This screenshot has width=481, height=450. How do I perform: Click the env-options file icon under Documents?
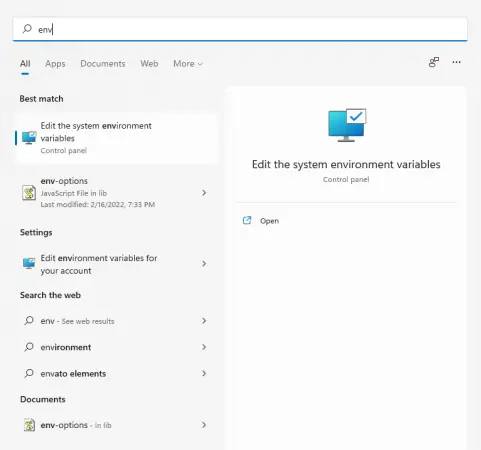[x=29, y=425]
